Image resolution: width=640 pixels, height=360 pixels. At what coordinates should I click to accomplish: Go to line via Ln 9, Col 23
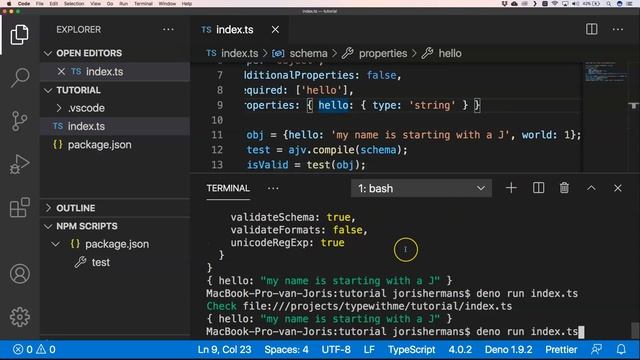224,349
